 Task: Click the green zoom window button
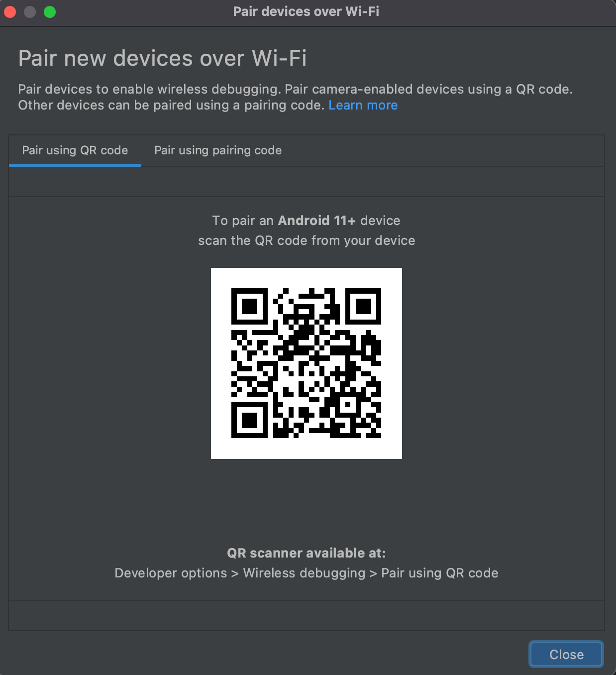click(x=50, y=11)
